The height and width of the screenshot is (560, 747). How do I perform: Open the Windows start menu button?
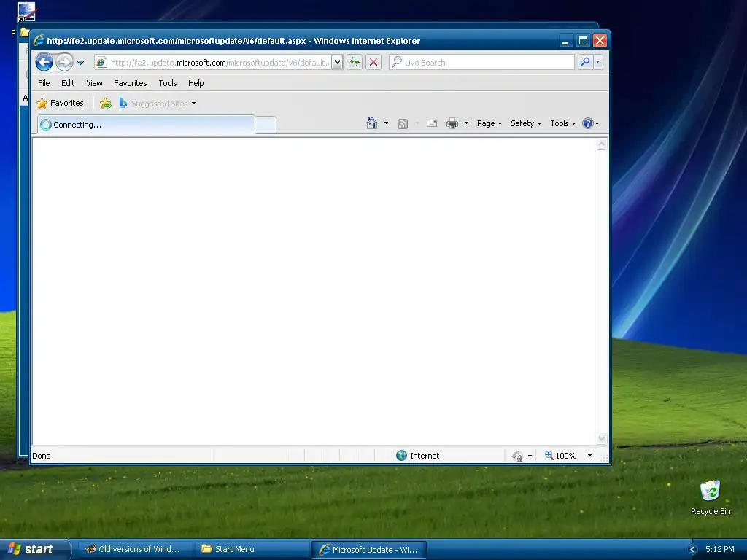pos(34,549)
